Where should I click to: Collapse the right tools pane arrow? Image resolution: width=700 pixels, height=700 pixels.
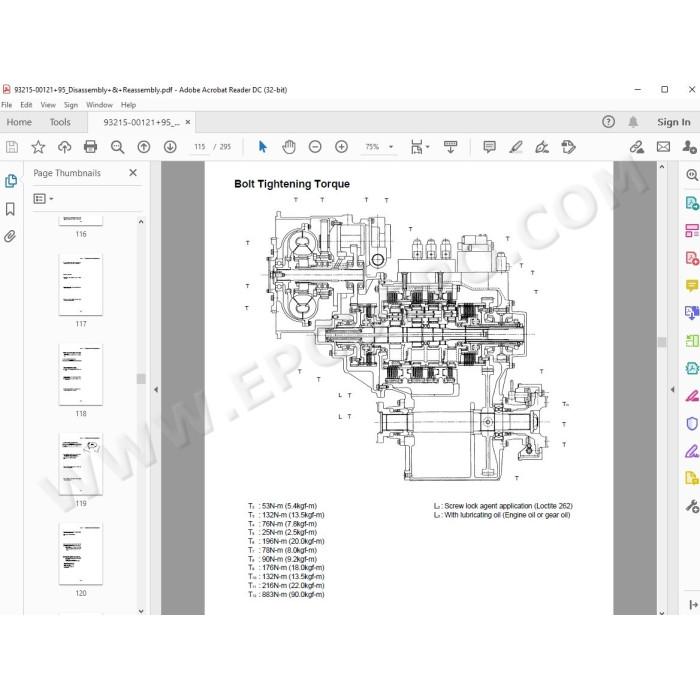tap(672, 390)
